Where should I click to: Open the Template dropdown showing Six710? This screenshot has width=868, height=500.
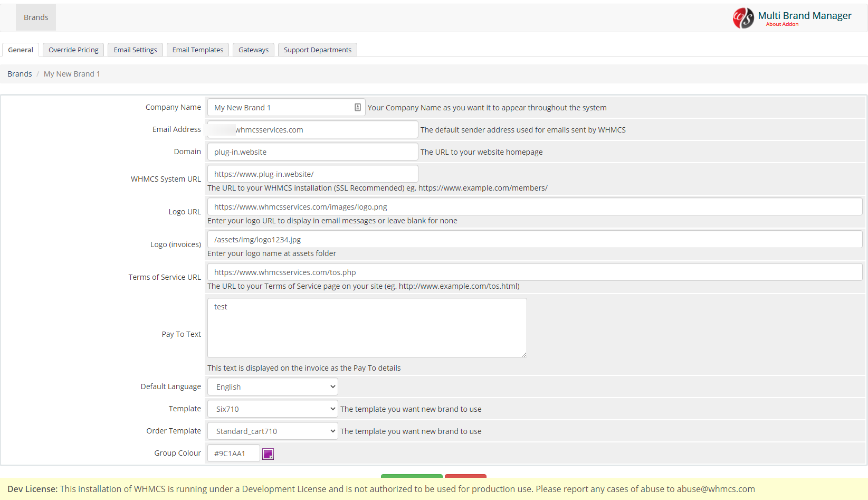273,409
